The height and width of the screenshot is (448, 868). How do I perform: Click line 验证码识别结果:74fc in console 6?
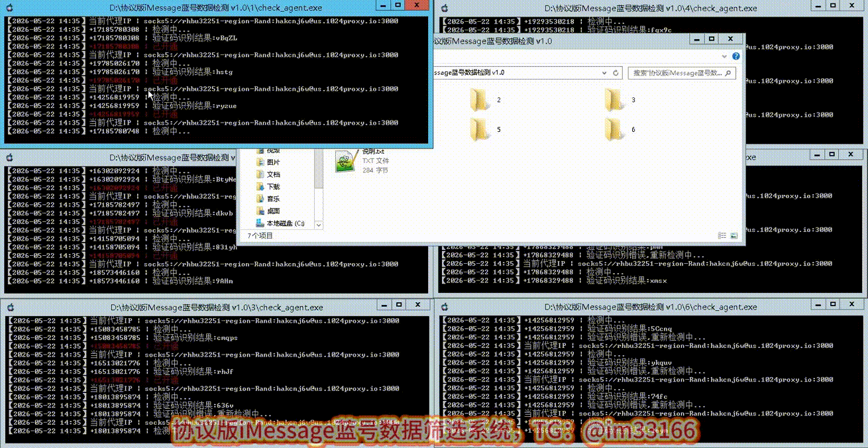tap(555, 396)
